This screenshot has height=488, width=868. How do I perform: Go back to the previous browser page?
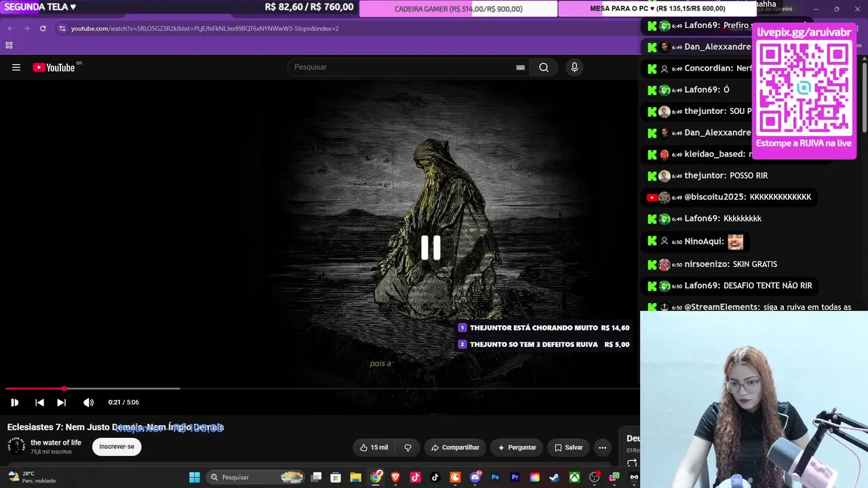(x=10, y=28)
